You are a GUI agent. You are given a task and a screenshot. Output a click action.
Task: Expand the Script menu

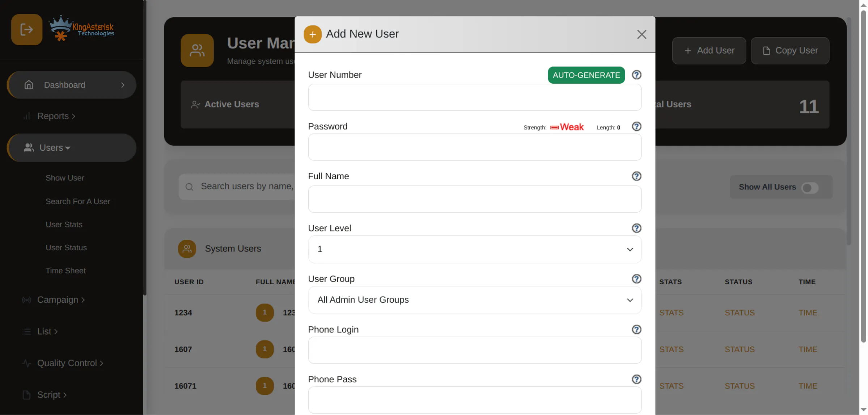[52, 395]
